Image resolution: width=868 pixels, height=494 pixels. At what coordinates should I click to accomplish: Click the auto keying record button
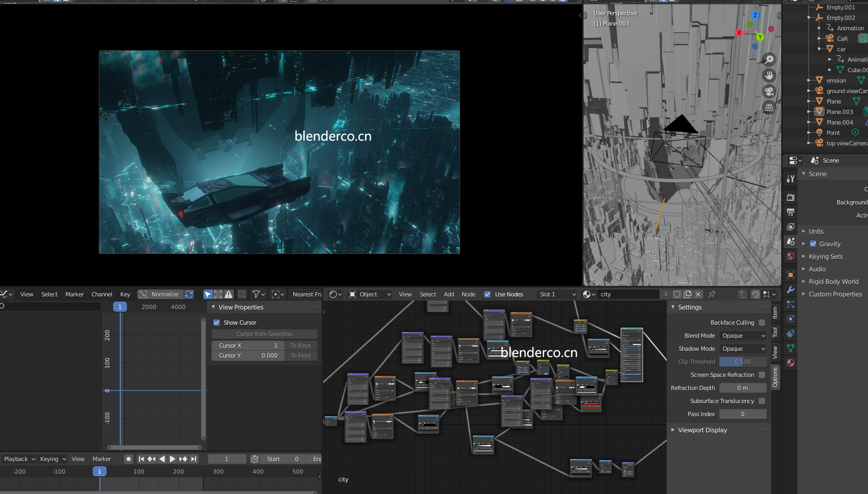click(x=128, y=459)
